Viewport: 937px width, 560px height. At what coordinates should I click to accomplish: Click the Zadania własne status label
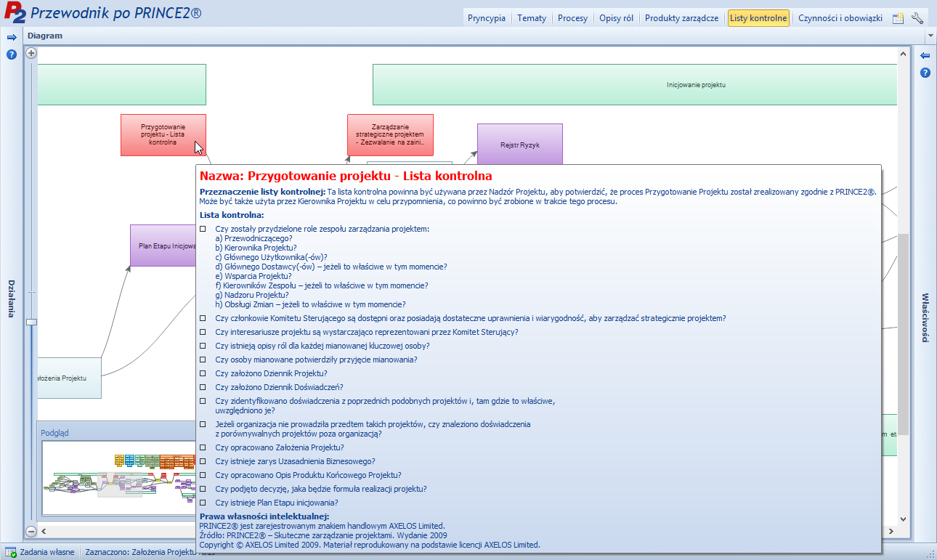(x=47, y=552)
